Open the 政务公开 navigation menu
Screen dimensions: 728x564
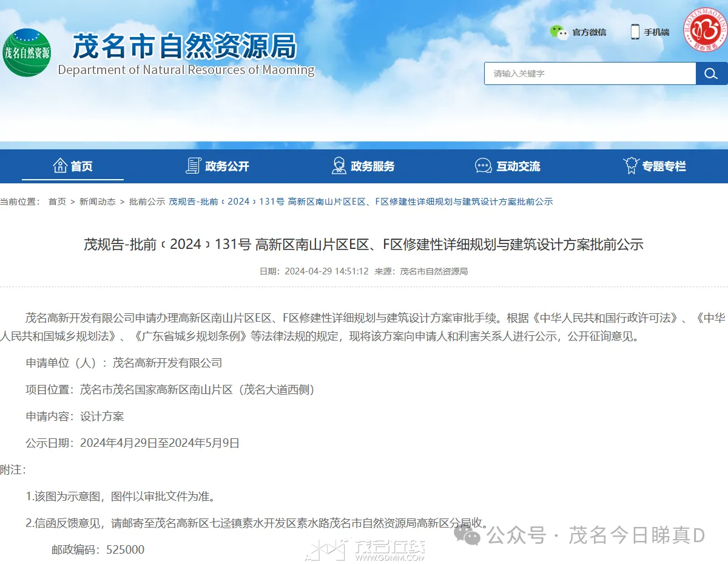click(x=227, y=166)
